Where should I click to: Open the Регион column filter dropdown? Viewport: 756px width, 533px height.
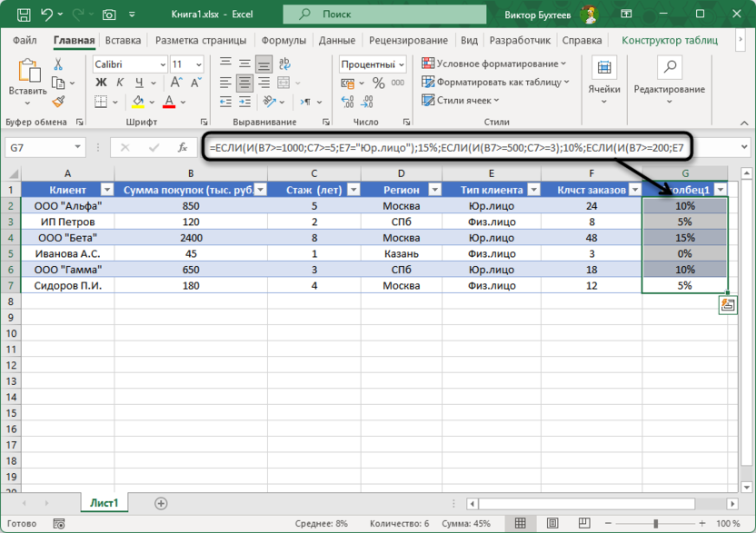point(436,190)
